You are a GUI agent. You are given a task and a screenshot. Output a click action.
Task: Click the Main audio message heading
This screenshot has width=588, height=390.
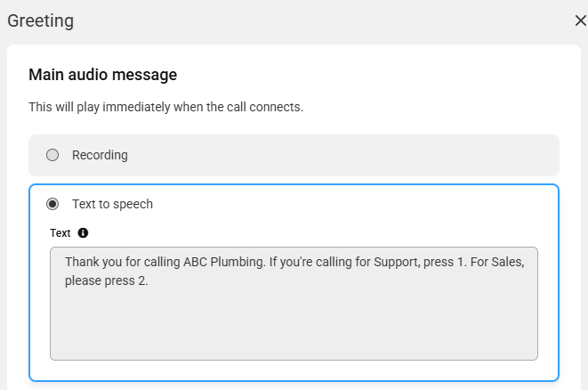click(x=103, y=75)
